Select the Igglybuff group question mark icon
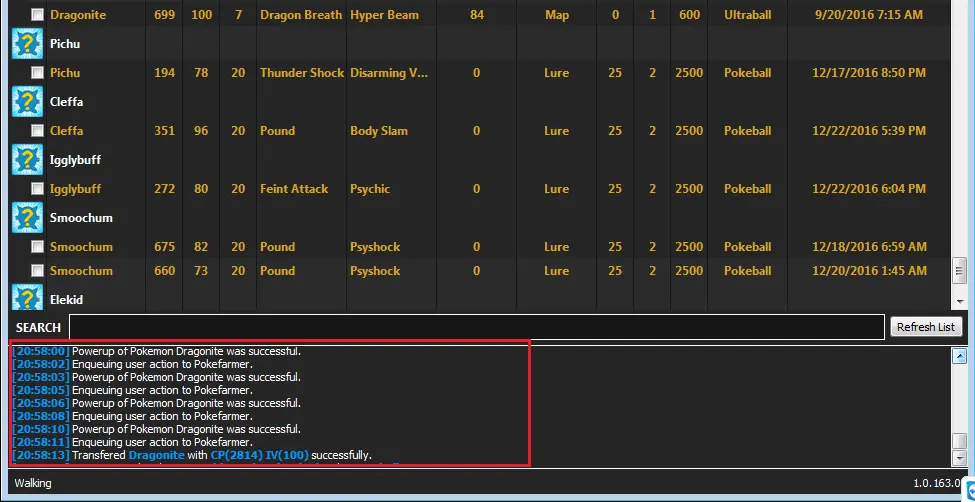 pyautogui.click(x=26, y=160)
